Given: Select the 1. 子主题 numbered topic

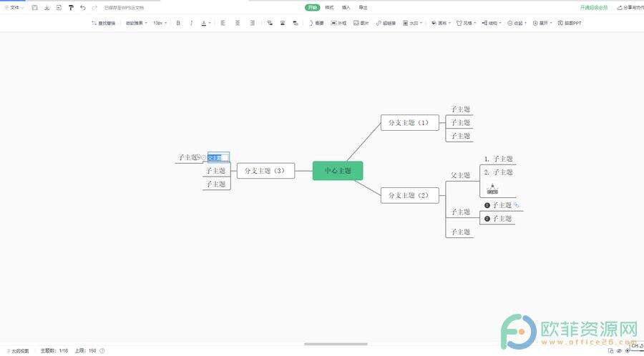Looking at the screenshot, I should (499, 159).
